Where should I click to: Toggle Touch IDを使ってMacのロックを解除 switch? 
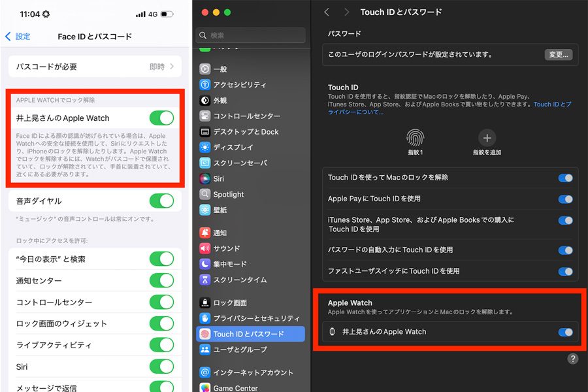coord(566,178)
